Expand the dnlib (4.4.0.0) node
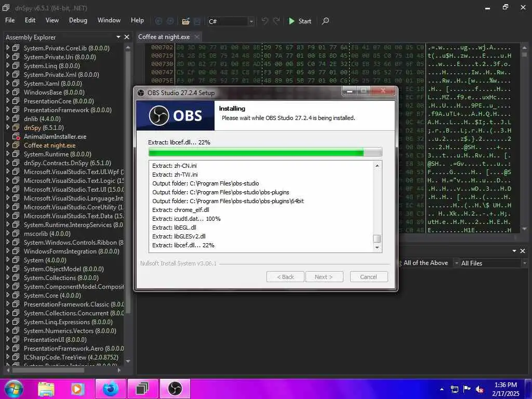Image resolution: width=532 pixels, height=399 pixels. pos(8,118)
